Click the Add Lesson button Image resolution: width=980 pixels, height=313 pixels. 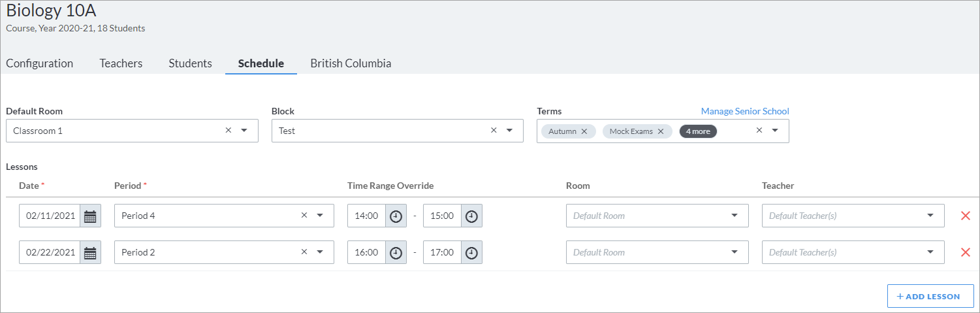pyautogui.click(x=930, y=296)
